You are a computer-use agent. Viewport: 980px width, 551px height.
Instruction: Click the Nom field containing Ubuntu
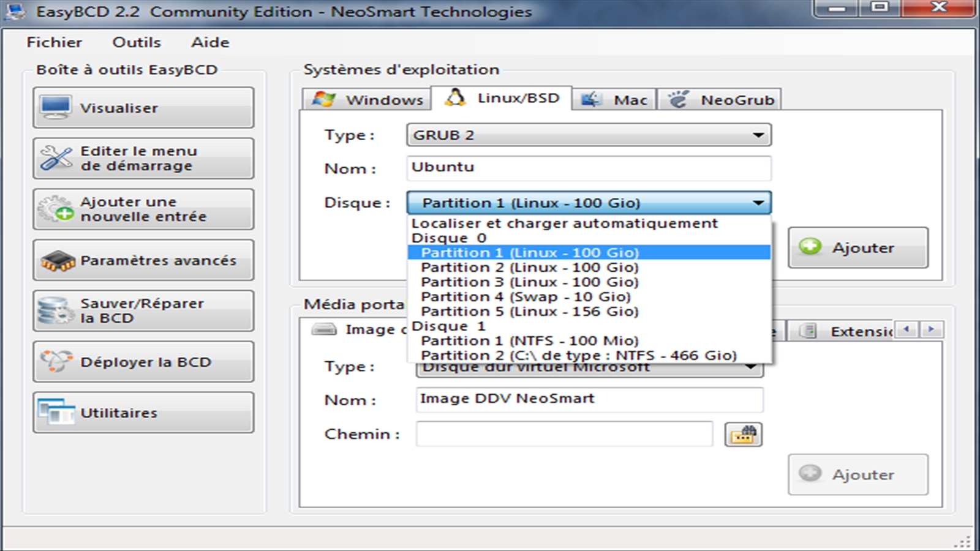(589, 168)
